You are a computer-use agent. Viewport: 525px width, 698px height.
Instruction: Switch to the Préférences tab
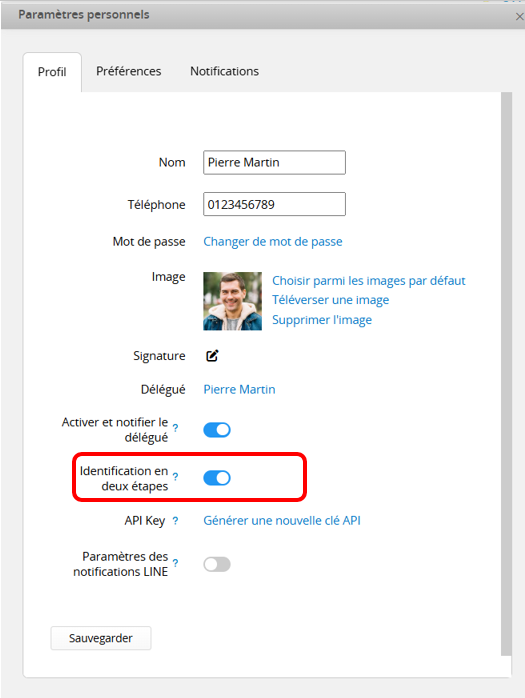pos(129,71)
